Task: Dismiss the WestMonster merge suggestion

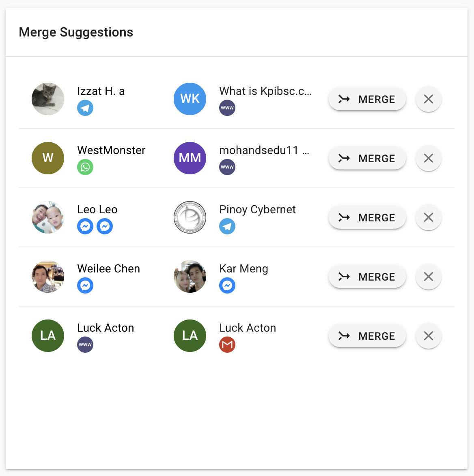Action: (x=428, y=158)
